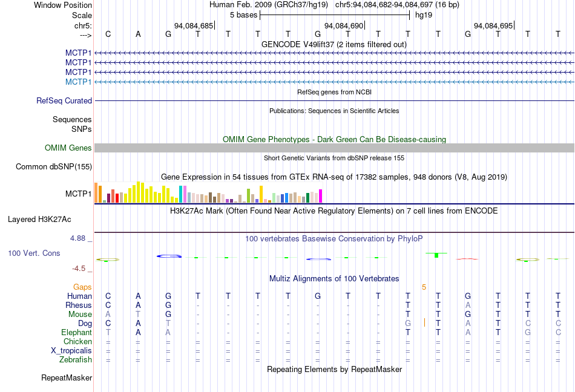Click the light-blue MCTP1 transcript label
This screenshot has height=392, width=575.
[78, 82]
